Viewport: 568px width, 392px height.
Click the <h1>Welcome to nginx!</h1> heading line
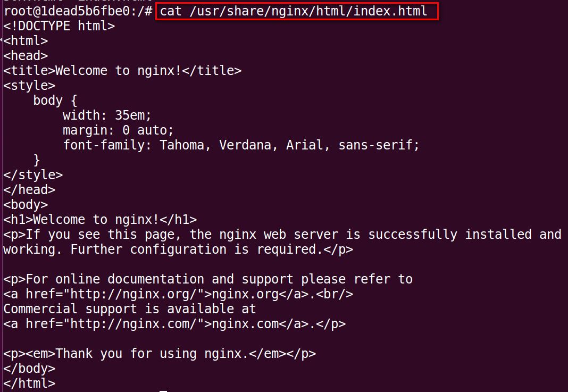[100, 219]
